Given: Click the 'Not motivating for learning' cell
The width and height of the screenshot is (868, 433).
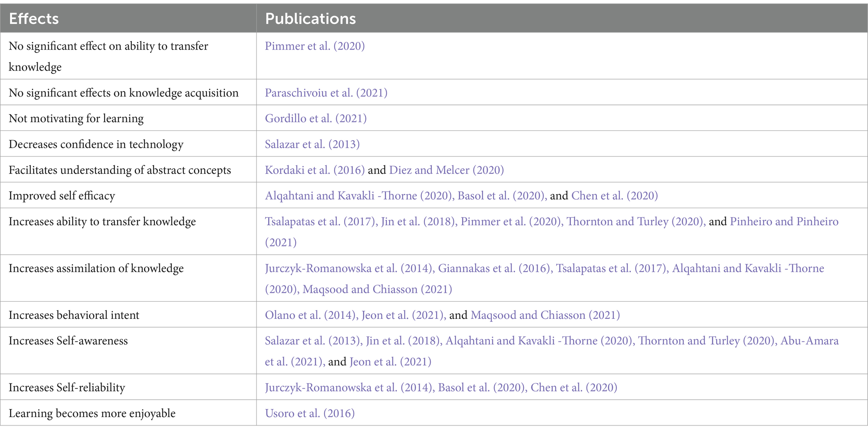Looking at the screenshot, I should [128, 119].
